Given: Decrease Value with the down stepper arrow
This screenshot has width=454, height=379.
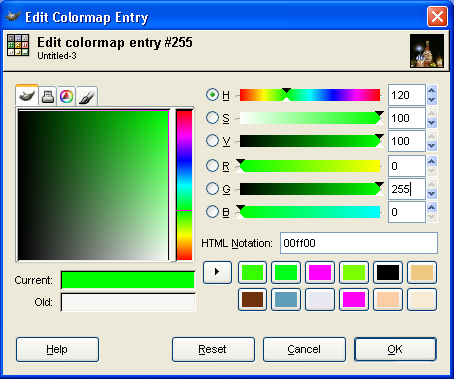Looking at the screenshot, I should (x=432, y=146).
